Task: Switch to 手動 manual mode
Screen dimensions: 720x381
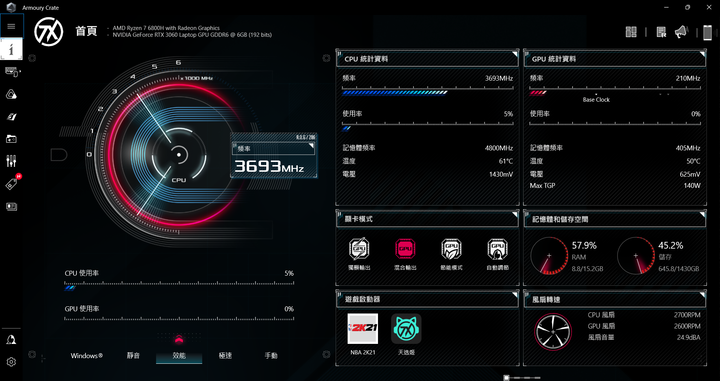Action: (x=271, y=356)
